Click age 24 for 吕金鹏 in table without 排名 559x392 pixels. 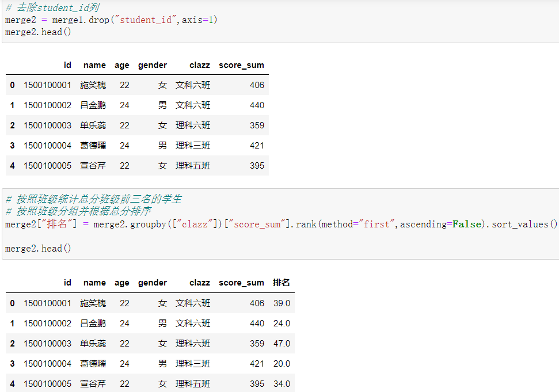[x=124, y=105]
